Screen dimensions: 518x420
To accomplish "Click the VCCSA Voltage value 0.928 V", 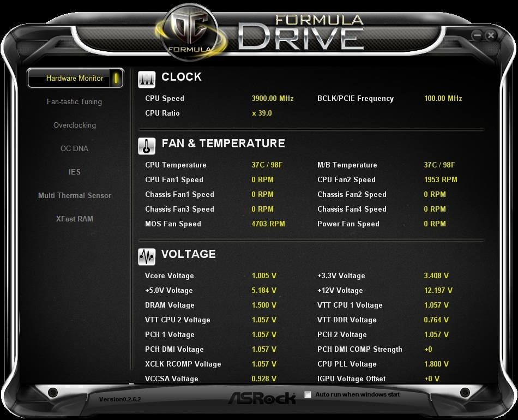I will [x=264, y=379].
